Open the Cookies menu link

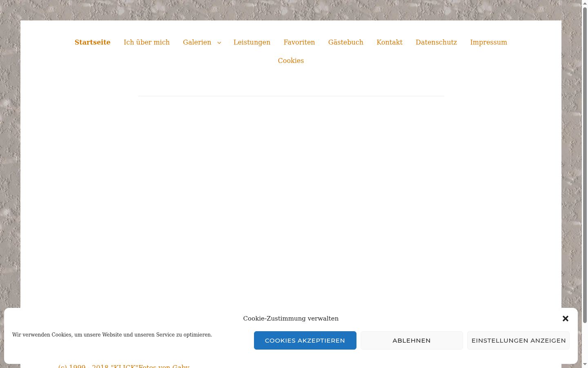tap(291, 61)
